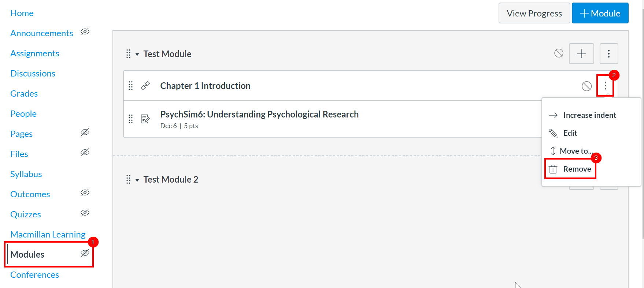The width and height of the screenshot is (644, 288).
Task: Expand Test Module 2 contents
Action: click(136, 179)
